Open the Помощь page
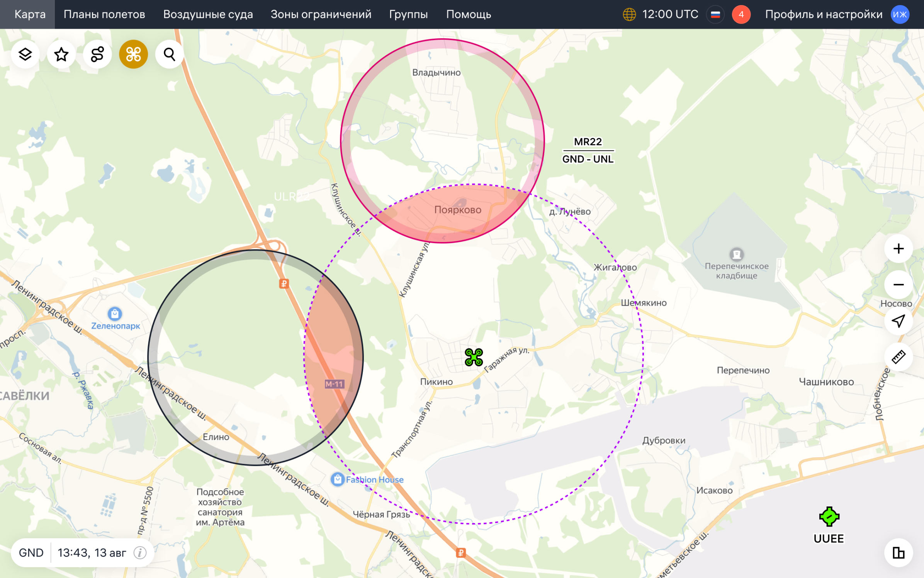 pyautogui.click(x=469, y=14)
